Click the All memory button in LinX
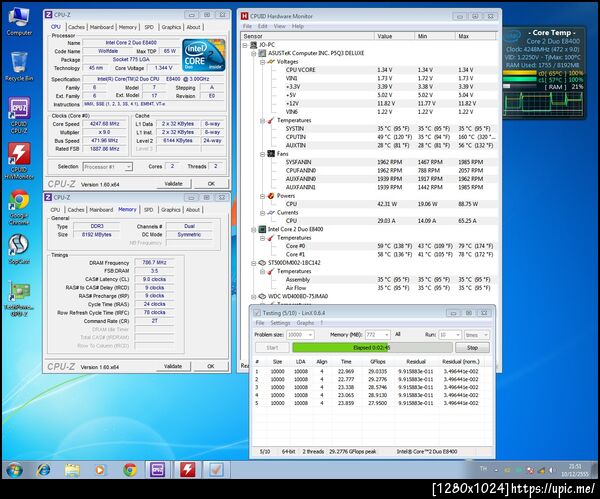Screen dimensions: 600x499 coord(398,334)
